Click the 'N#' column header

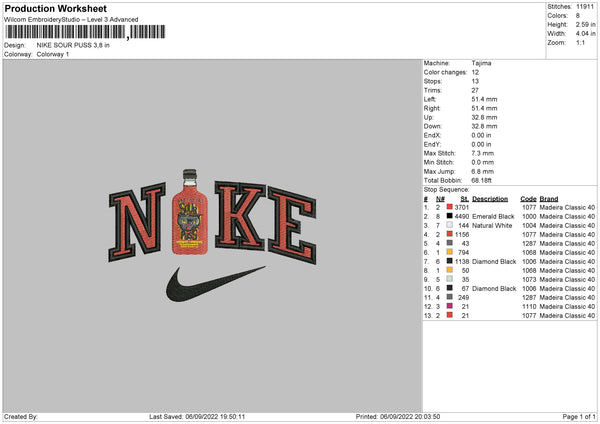(x=440, y=199)
